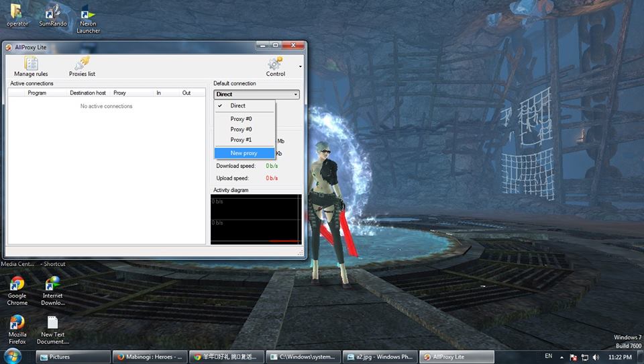Select Direct from the connection menu
The height and width of the screenshot is (364, 644).
[245, 105]
